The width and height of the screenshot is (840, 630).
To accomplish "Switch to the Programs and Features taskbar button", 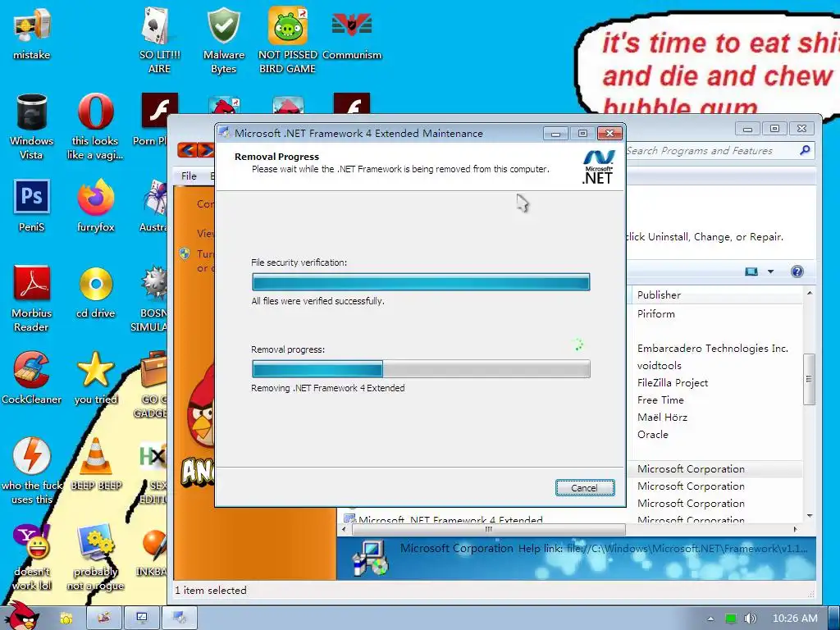I will coord(141,619).
